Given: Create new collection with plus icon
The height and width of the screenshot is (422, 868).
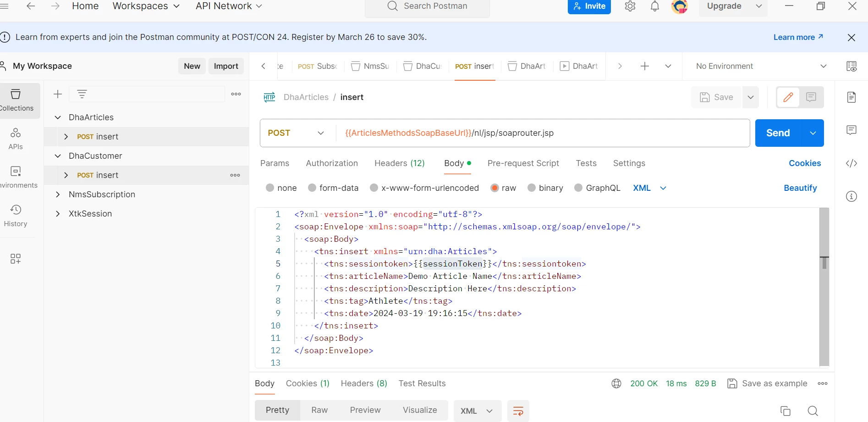Looking at the screenshot, I should coord(58,94).
